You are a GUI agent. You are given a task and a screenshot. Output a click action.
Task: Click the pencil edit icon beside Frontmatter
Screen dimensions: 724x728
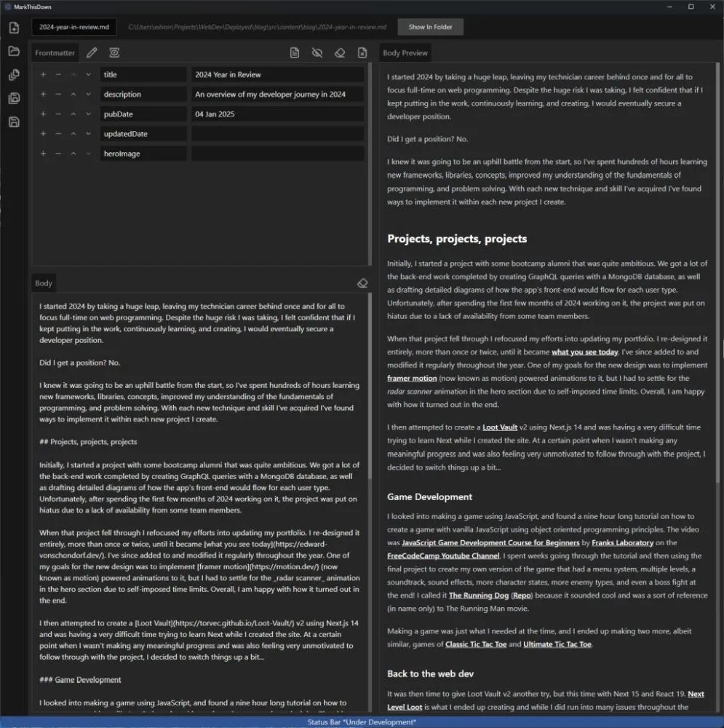[x=92, y=52]
